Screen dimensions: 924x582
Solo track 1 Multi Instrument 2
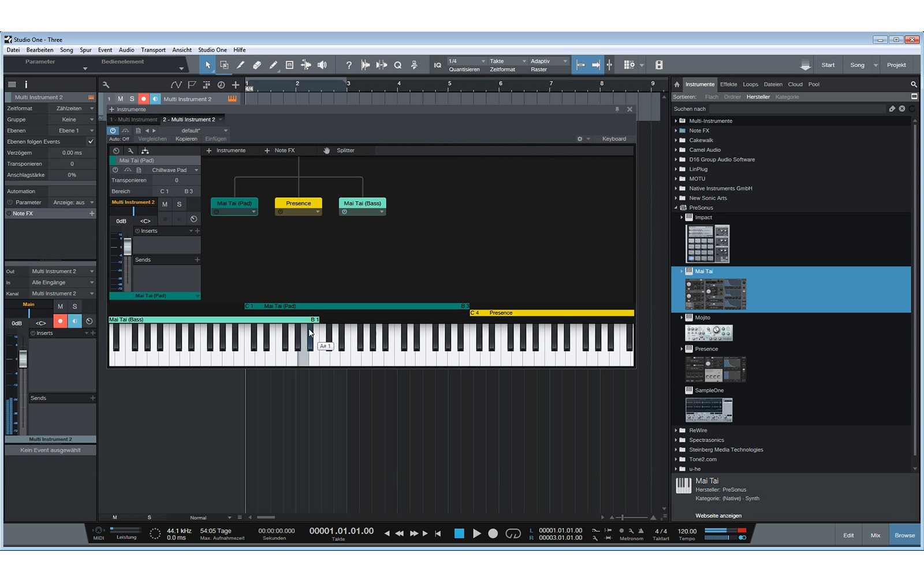[x=132, y=99]
